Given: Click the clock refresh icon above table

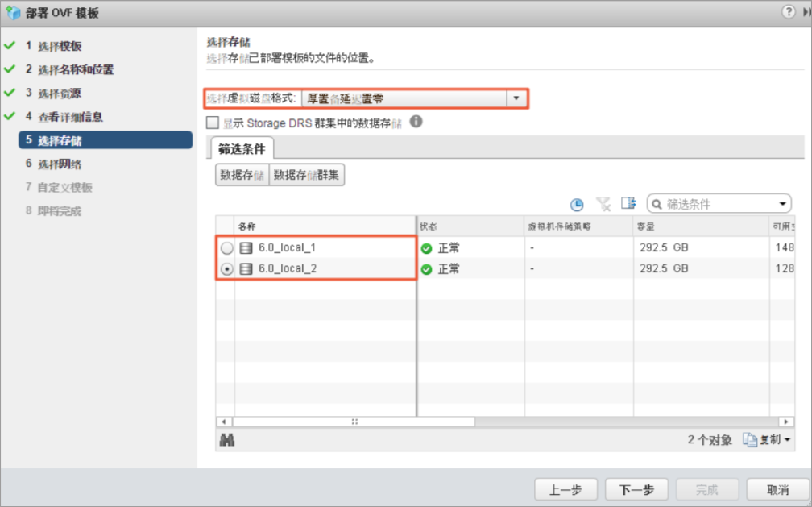Looking at the screenshot, I should point(577,204).
